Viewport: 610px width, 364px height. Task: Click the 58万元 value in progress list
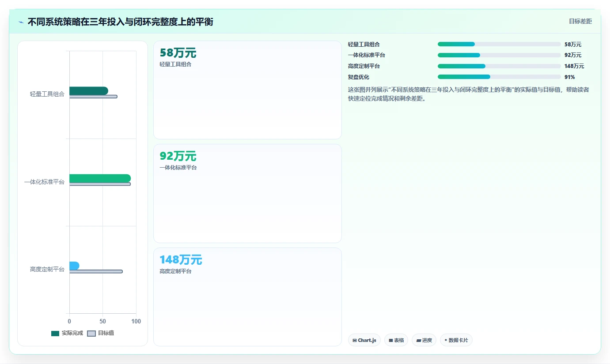click(x=573, y=45)
